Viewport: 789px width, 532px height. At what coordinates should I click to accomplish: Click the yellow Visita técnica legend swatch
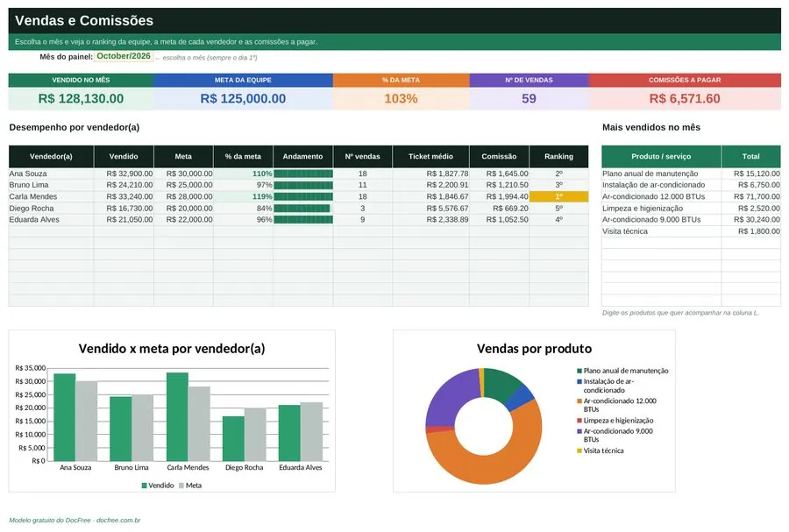[x=579, y=451]
